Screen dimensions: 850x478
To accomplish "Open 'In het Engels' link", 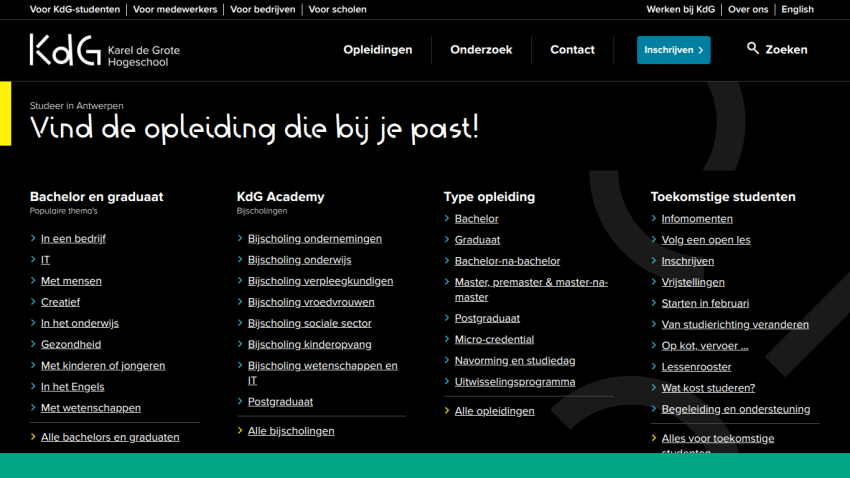I will pyautogui.click(x=73, y=386).
